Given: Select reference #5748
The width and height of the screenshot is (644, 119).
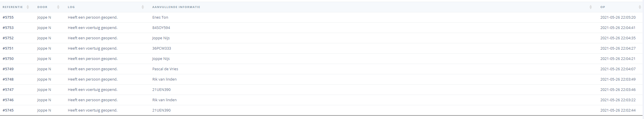Looking at the screenshot, I should pyautogui.click(x=8, y=79).
